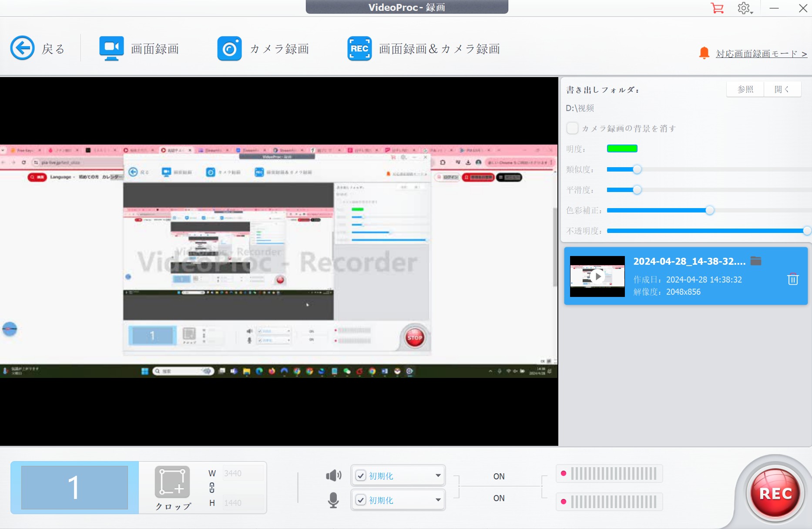Click the preview area scrollbar

(x=555, y=247)
